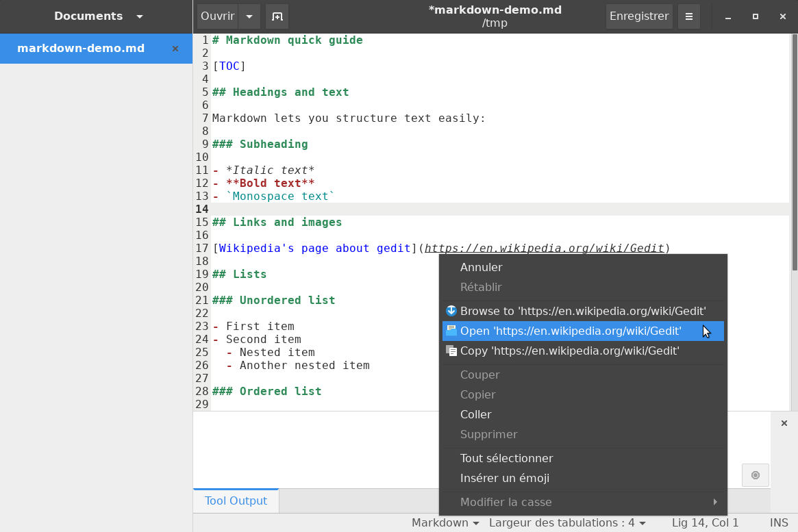The width and height of the screenshot is (798, 532).
Task: Click the 'Wikipedia's page about gedit' link text
Action: (x=314, y=249)
